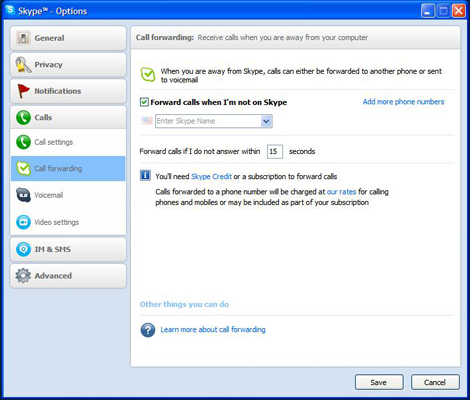The width and height of the screenshot is (470, 400).
Task: Click the seconds value field showing 15
Action: 275,151
